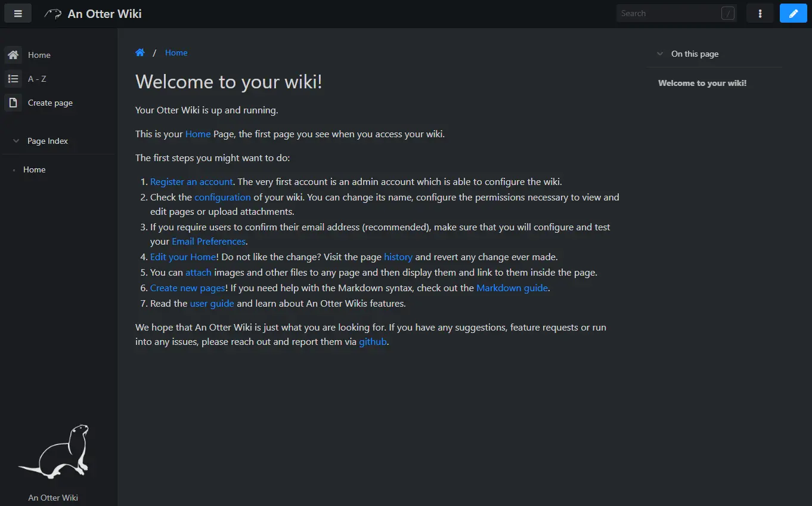Image resolution: width=812 pixels, height=506 pixels.
Task: Collapse the Page Index section
Action: tap(16, 140)
